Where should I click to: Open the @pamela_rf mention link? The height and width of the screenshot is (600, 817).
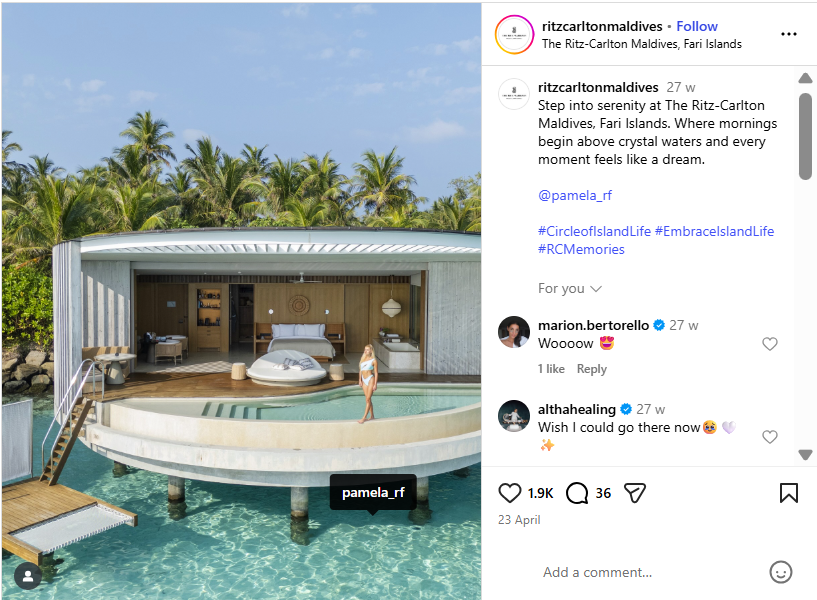(x=575, y=194)
